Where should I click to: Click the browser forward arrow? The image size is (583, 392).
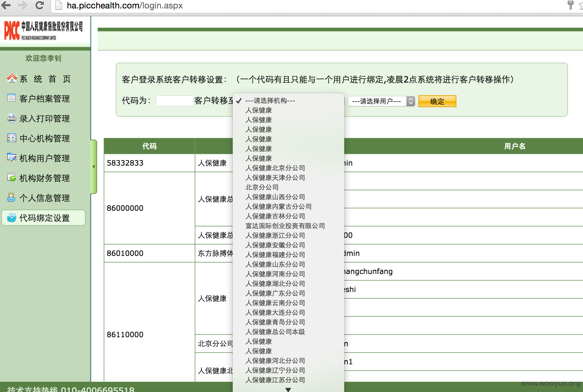pyautogui.click(x=23, y=5)
